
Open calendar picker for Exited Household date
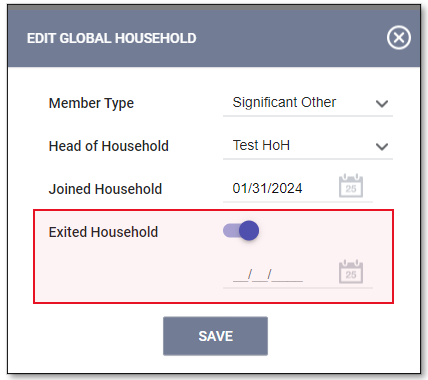[x=351, y=272]
